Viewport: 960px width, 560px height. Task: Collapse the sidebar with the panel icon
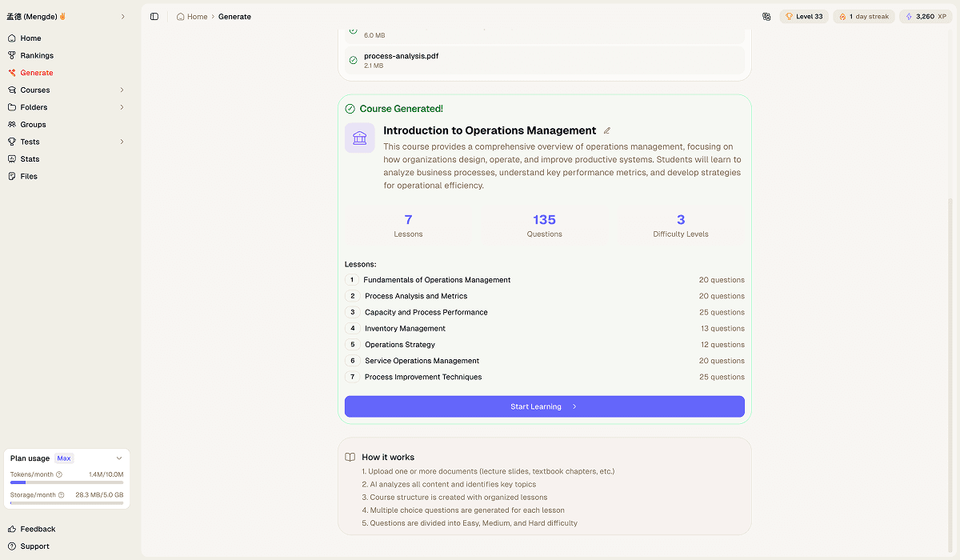[x=154, y=16]
